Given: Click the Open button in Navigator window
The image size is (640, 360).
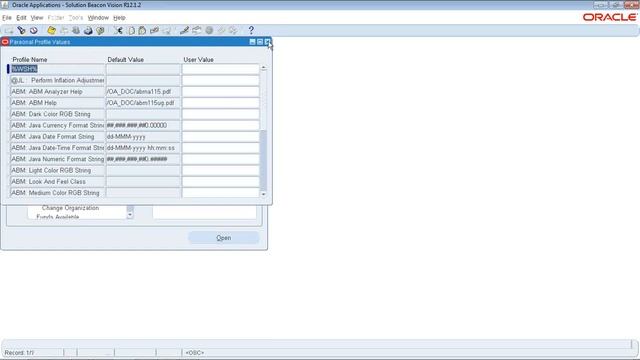Looking at the screenshot, I should click(224, 238).
